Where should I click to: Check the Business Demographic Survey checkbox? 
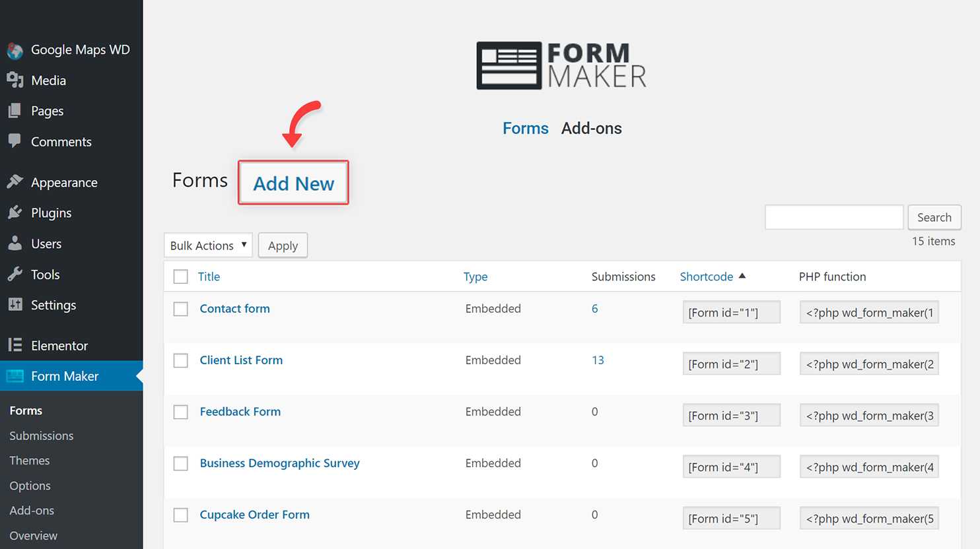(x=180, y=463)
